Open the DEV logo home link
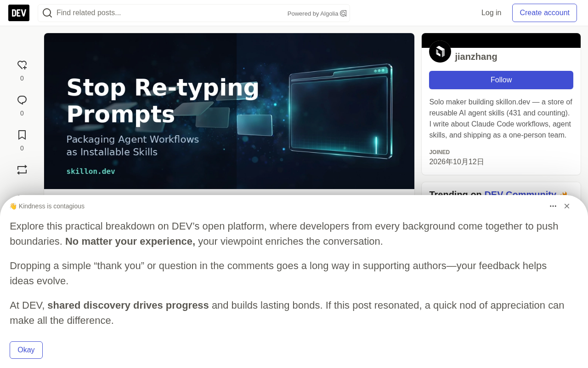The height and width of the screenshot is (368, 588). click(19, 13)
